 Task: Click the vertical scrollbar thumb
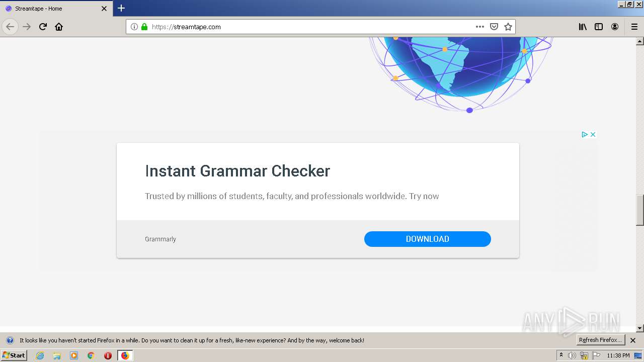[x=640, y=210]
